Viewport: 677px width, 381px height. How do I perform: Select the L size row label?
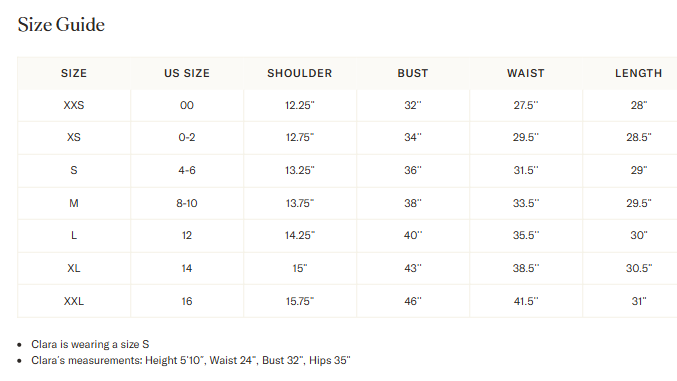(x=74, y=235)
